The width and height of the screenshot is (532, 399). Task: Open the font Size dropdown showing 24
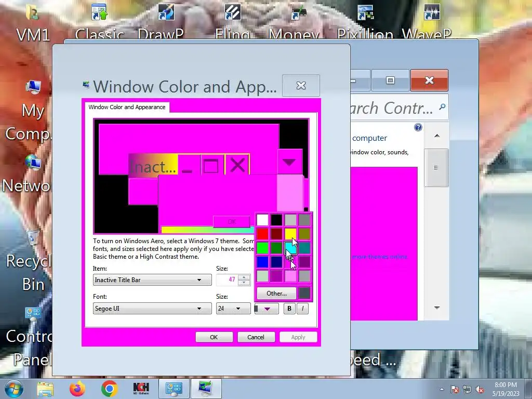233,309
